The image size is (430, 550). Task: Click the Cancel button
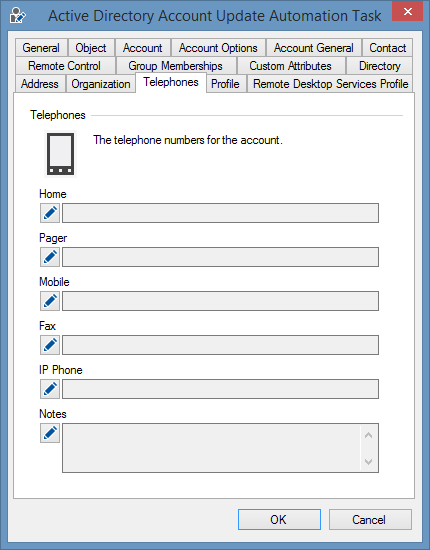(x=370, y=519)
